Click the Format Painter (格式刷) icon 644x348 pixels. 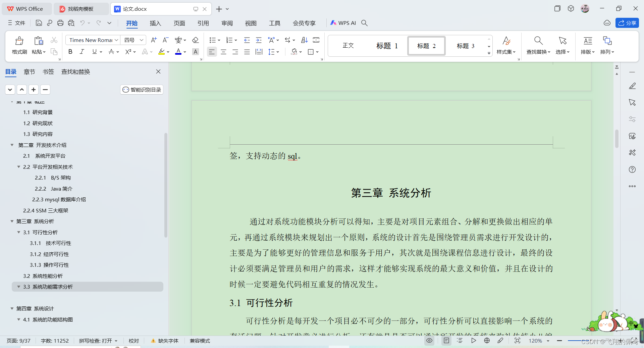coord(19,41)
